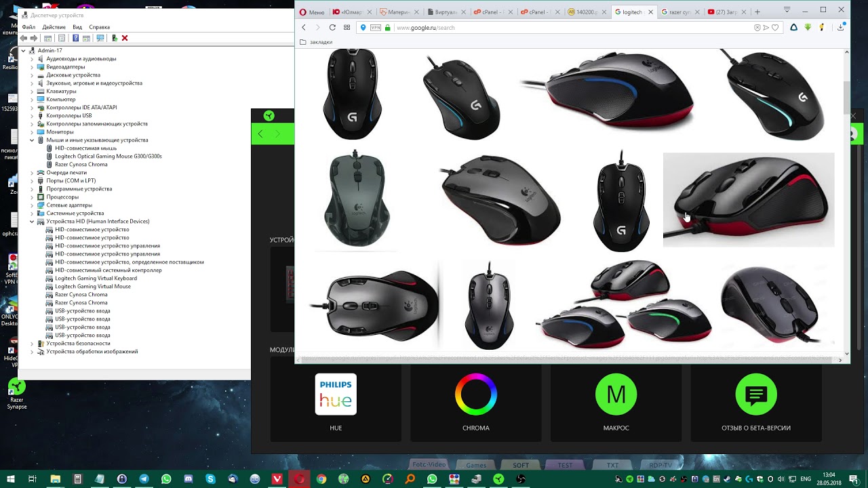This screenshot has height=488, width=868.
Task: Open ОТЗЫВ О БЕТА-ВЕРСИИ feedback module
Action: 756,400
